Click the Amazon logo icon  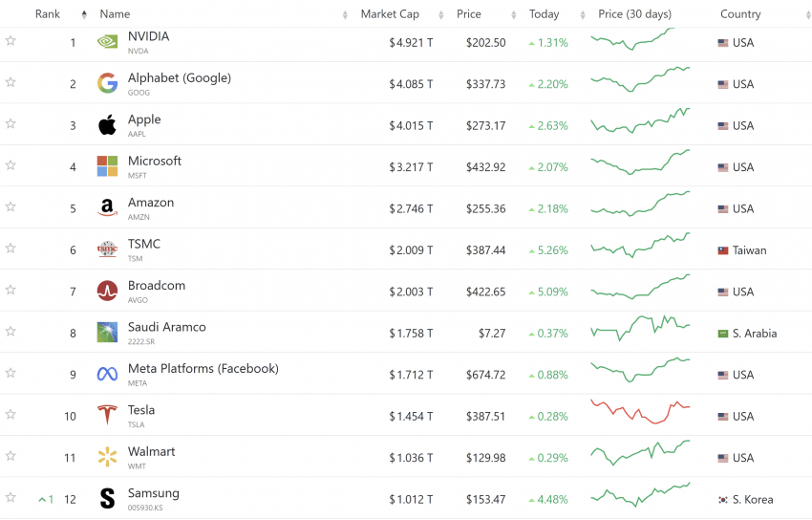(107, 207)
